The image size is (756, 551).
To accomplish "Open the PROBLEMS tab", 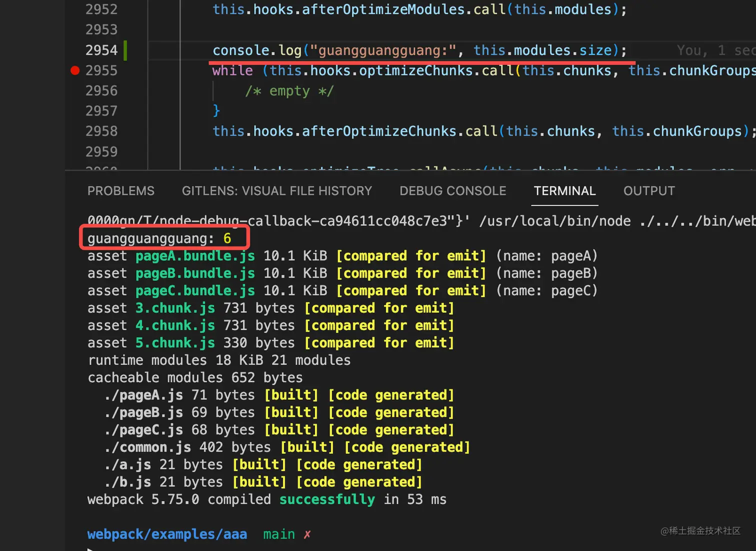I will 121,191.
